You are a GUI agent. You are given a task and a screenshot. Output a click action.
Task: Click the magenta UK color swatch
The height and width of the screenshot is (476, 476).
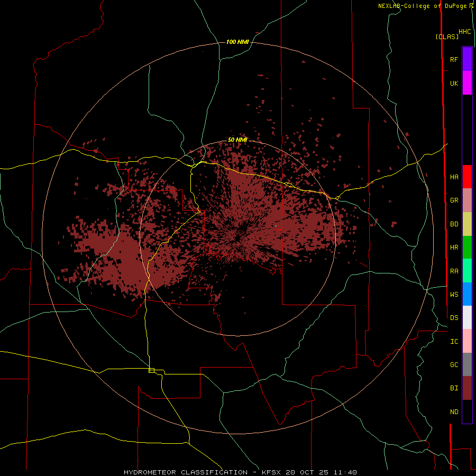pos(467,83)
